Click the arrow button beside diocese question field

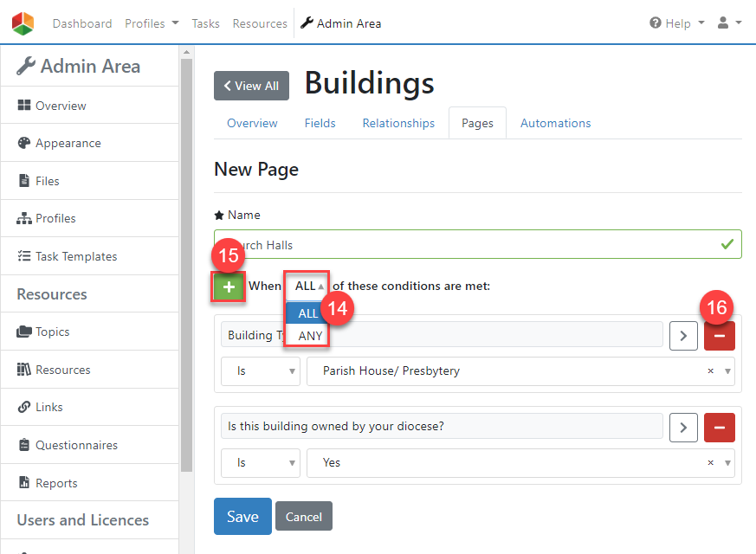pos(683,427)
